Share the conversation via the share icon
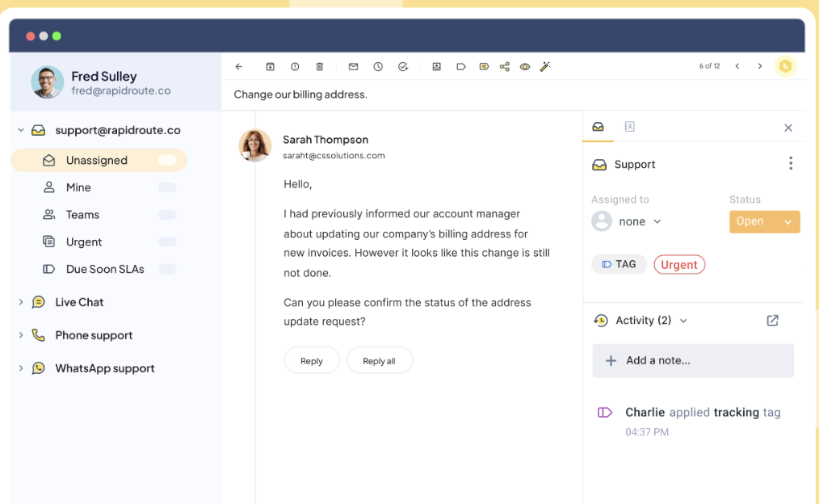This screenshot has width=819, height=504. click(x=504, y=66)
